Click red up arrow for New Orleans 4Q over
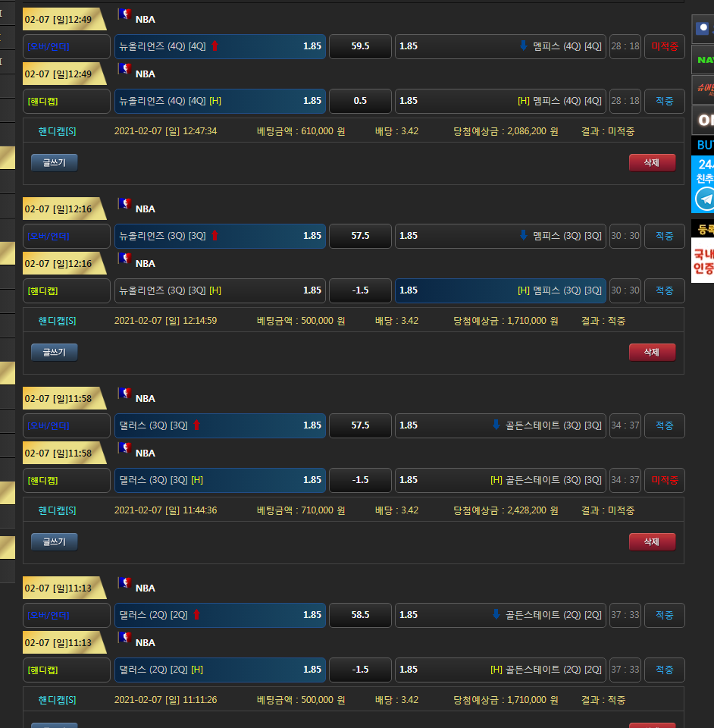 coord(215,46)
